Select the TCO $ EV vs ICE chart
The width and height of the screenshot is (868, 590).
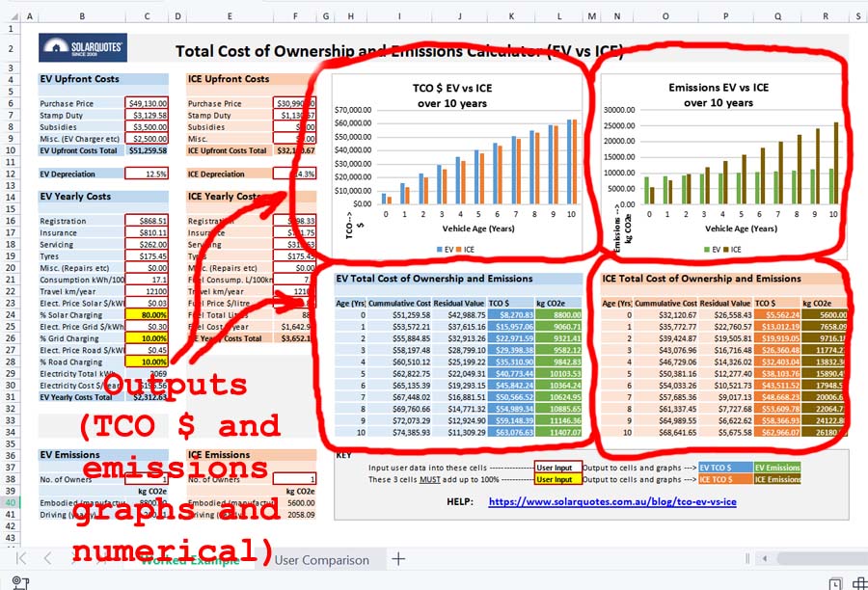tap(457, 165)
